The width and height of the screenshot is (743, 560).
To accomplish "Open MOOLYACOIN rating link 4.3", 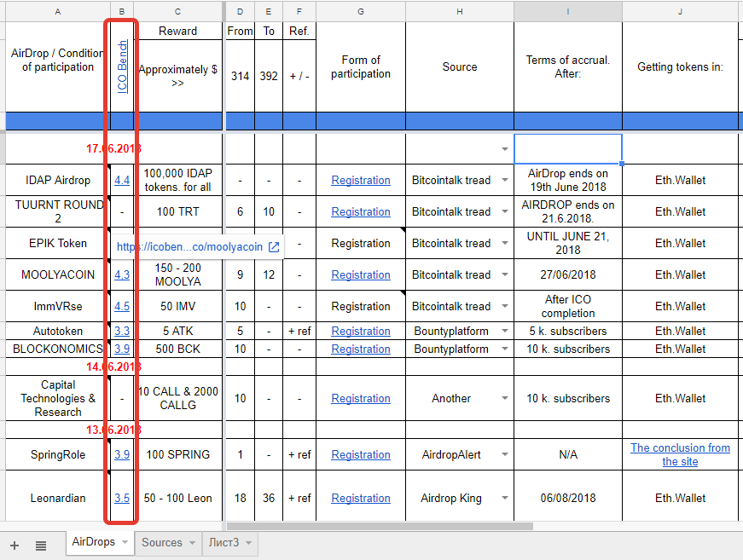I will pyautogui.click(x=122, y=274).
